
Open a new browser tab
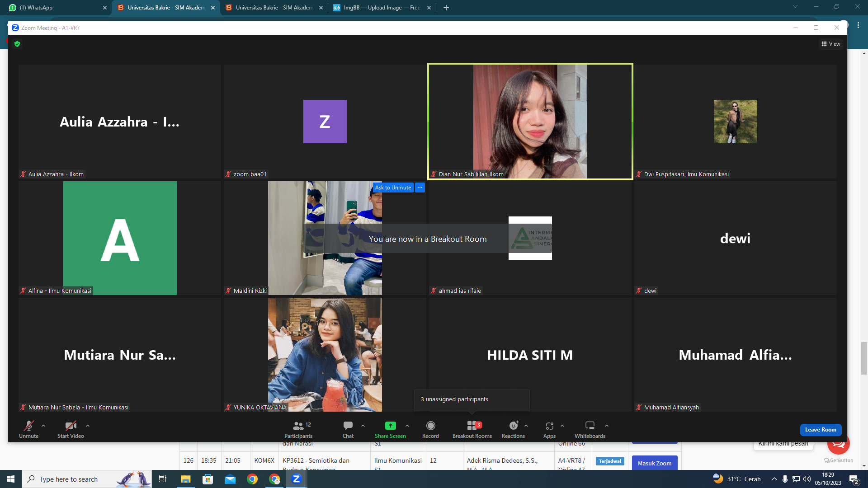tap(446, 8)
